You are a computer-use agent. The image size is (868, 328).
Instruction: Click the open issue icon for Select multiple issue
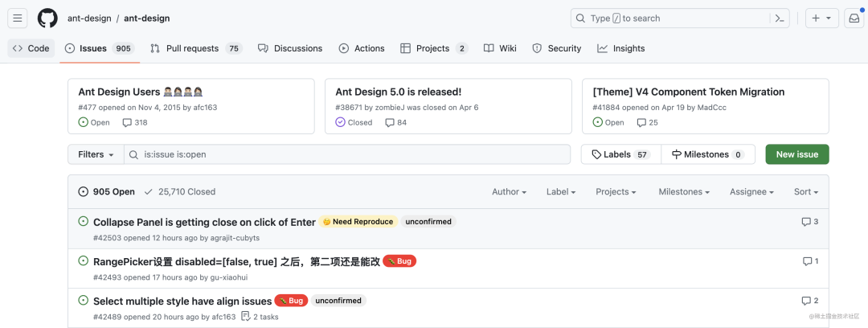[x=83, y=301]
